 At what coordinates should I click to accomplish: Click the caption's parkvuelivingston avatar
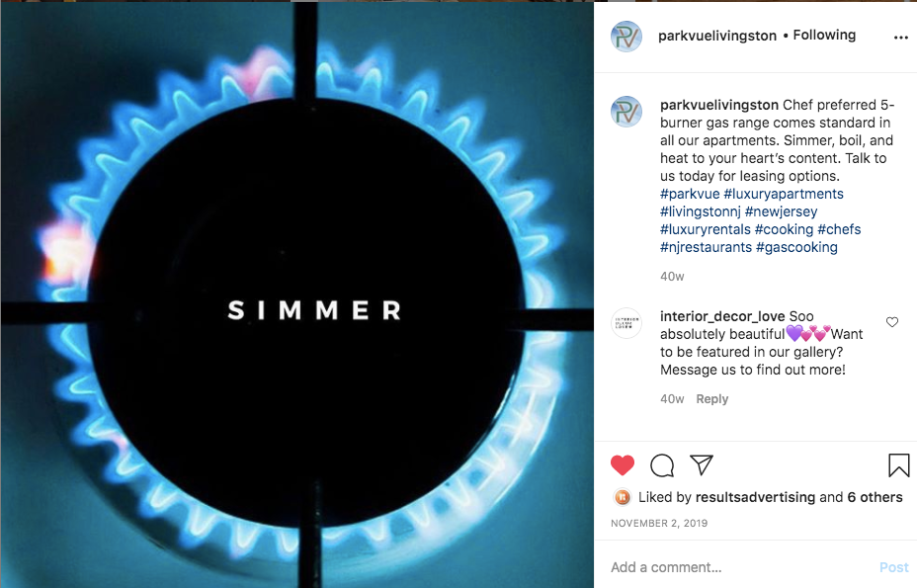[x=626, y=111]
